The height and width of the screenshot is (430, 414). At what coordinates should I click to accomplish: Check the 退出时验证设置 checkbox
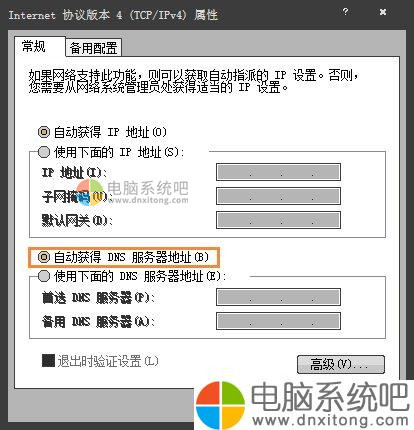pos(48,361)
